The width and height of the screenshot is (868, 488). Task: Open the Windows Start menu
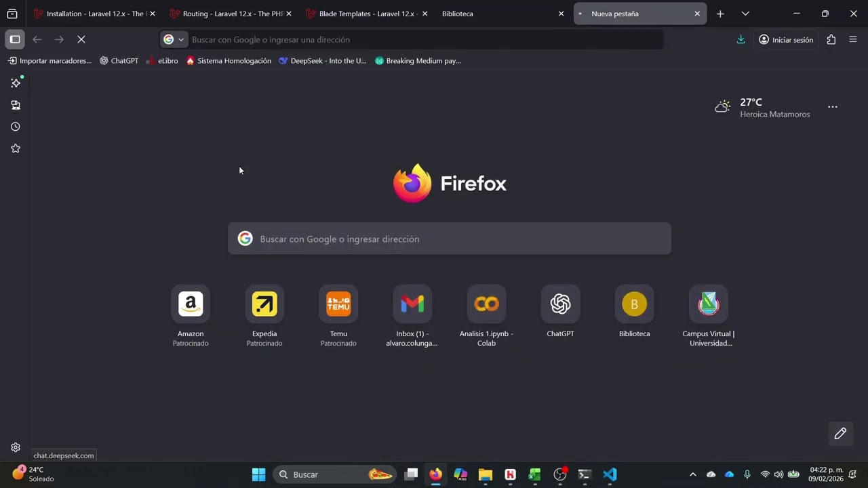[x=258, y=474]
